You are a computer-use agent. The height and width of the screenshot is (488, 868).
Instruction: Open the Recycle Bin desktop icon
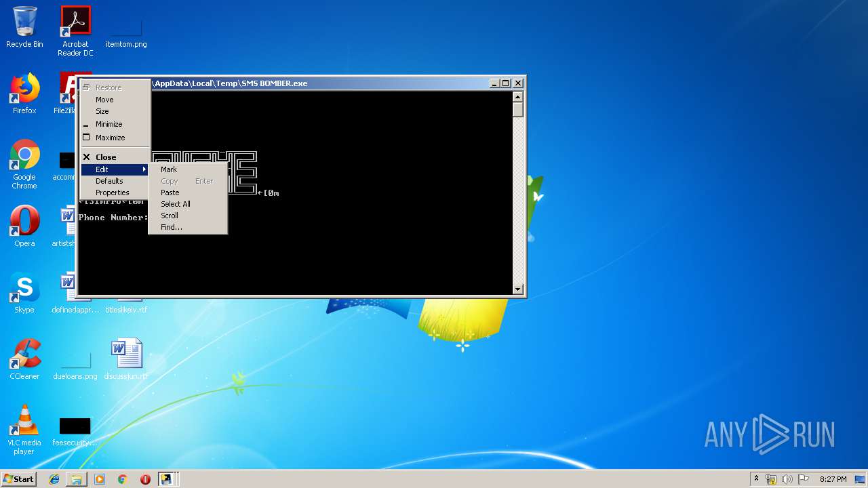tap(24, 27)
